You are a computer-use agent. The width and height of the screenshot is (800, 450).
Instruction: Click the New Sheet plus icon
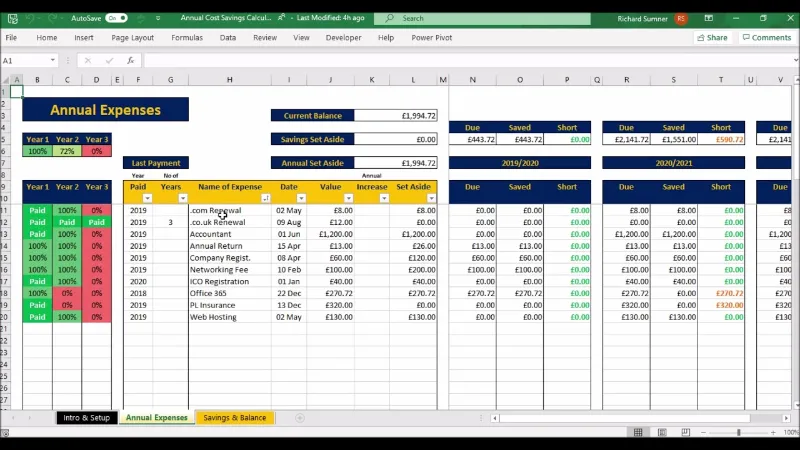[300, 418]
